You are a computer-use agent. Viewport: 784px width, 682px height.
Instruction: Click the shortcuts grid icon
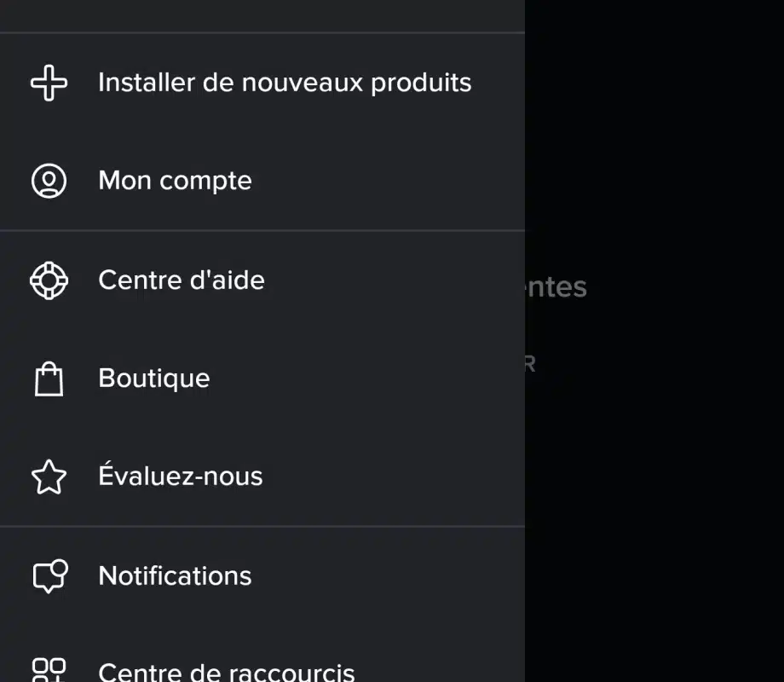(49, 669)
